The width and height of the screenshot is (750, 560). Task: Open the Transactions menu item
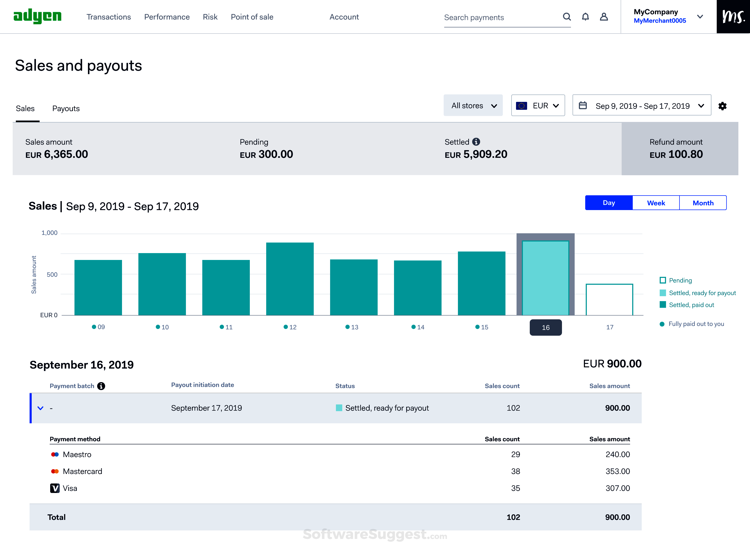click(109, 17)
